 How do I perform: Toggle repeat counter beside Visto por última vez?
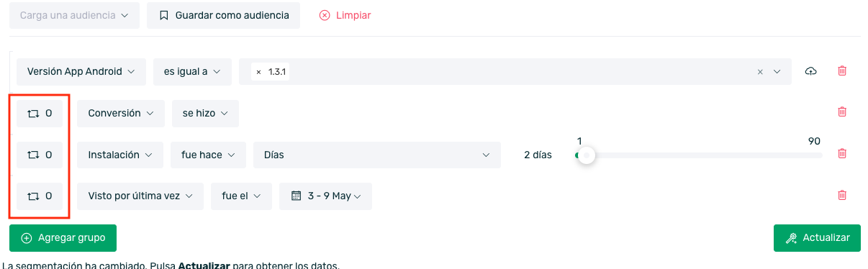[40, 196]
